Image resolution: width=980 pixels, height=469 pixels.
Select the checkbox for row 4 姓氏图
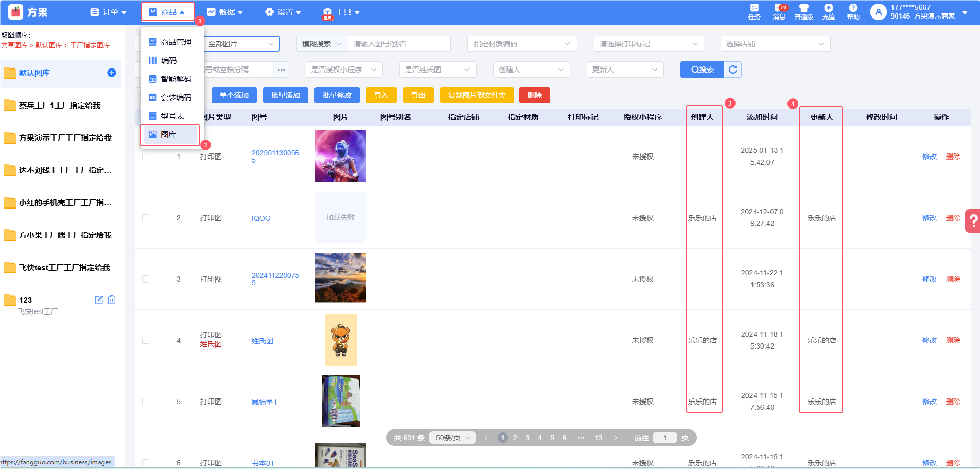click(x=146, y=340)
